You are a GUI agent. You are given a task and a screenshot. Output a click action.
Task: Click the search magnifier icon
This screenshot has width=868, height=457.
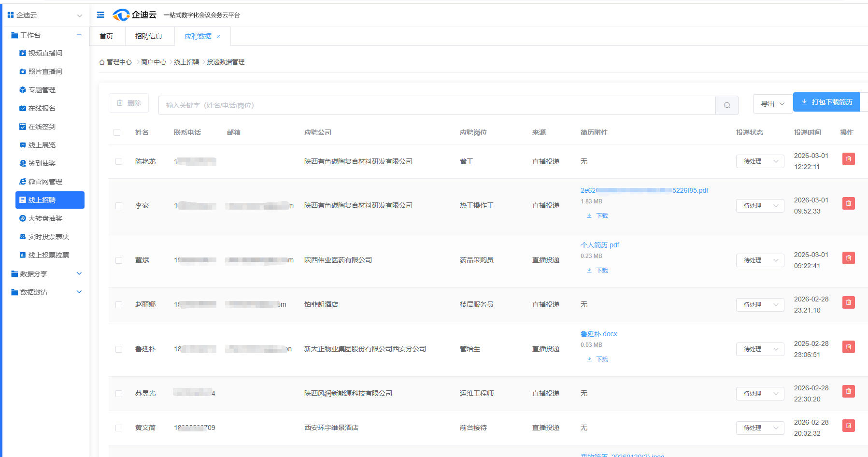[726, 105]
